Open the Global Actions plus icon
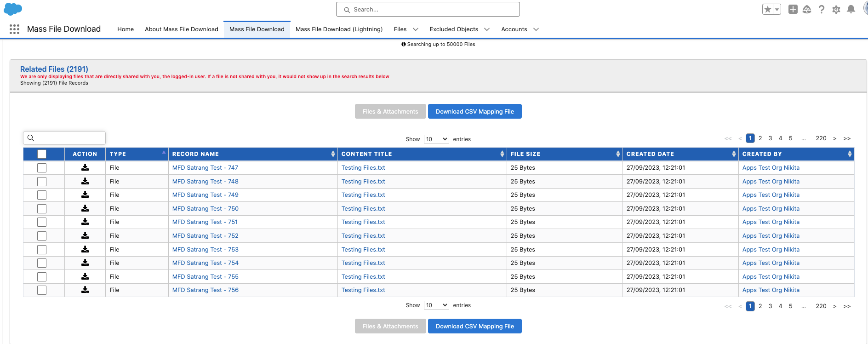This screenshot has height=344, width=868. (793, 9)
